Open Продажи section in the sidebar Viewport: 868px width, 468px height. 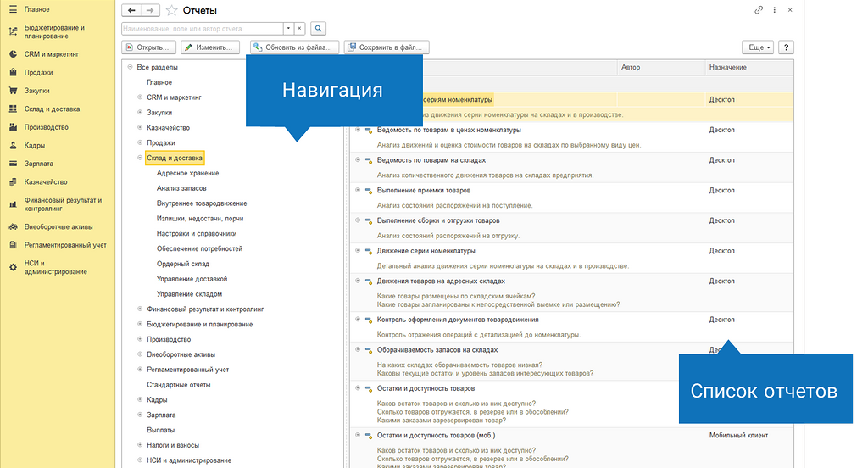coord(38,73)
